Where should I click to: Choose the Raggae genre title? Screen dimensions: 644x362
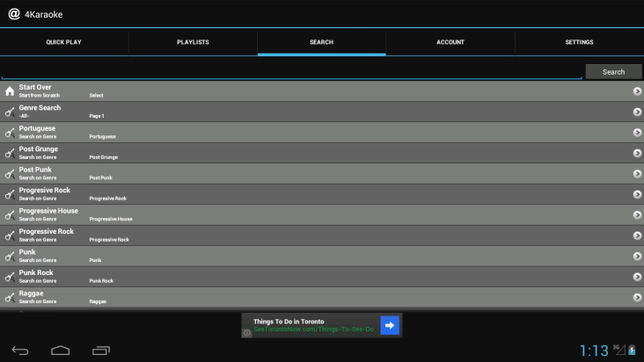coord(31,293)
